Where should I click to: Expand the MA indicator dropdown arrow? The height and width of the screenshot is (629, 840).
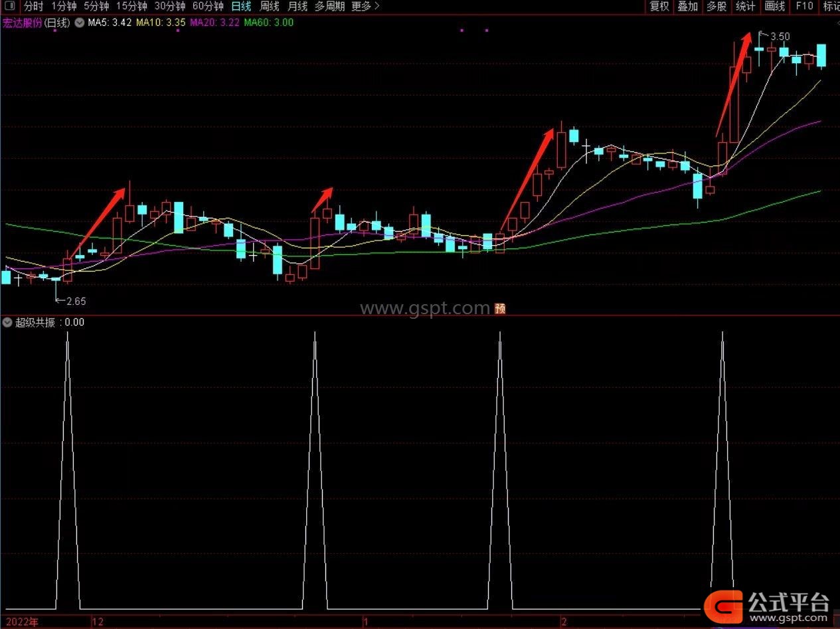point(80,23)
